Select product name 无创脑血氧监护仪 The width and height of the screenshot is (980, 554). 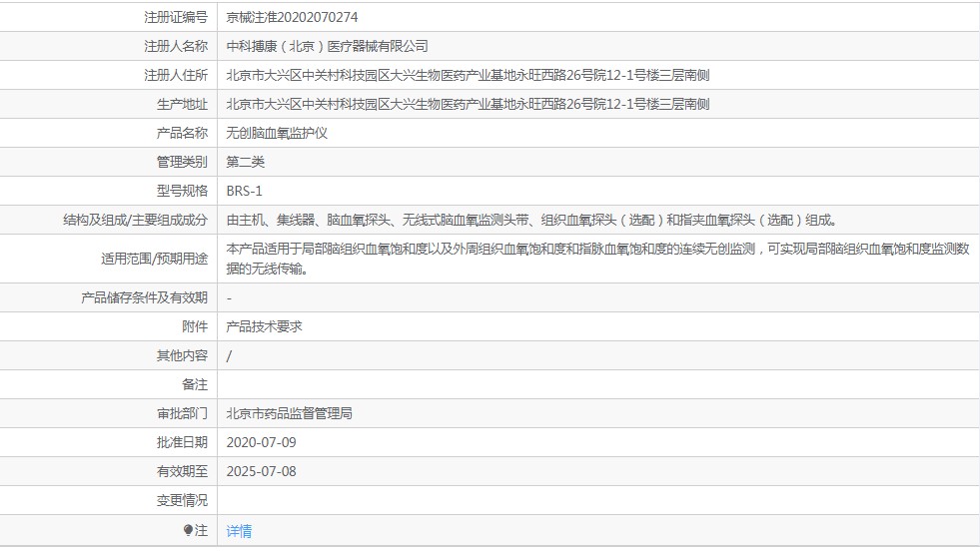pyautogui.click(x=277, y=133)
